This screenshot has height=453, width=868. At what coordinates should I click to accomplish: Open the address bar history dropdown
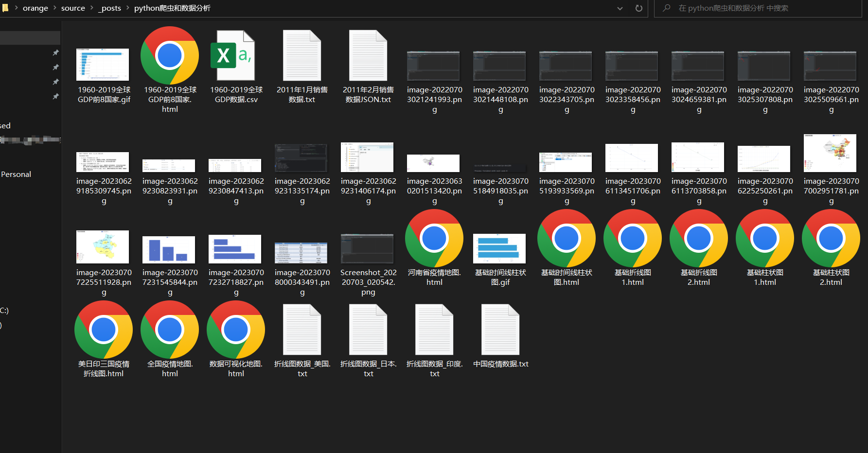point(620,8)
